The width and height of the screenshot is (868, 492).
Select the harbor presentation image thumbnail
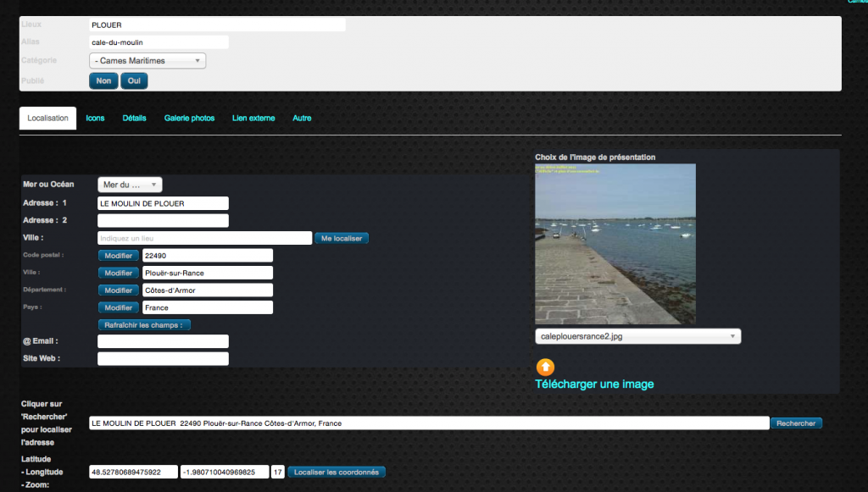pos(615,244)
